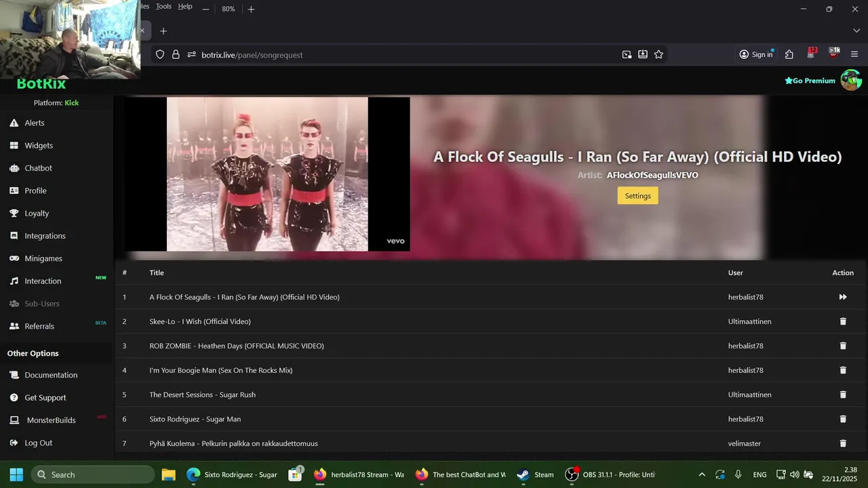Open the Help menu

pyautogui.click(x=185, y=6)
